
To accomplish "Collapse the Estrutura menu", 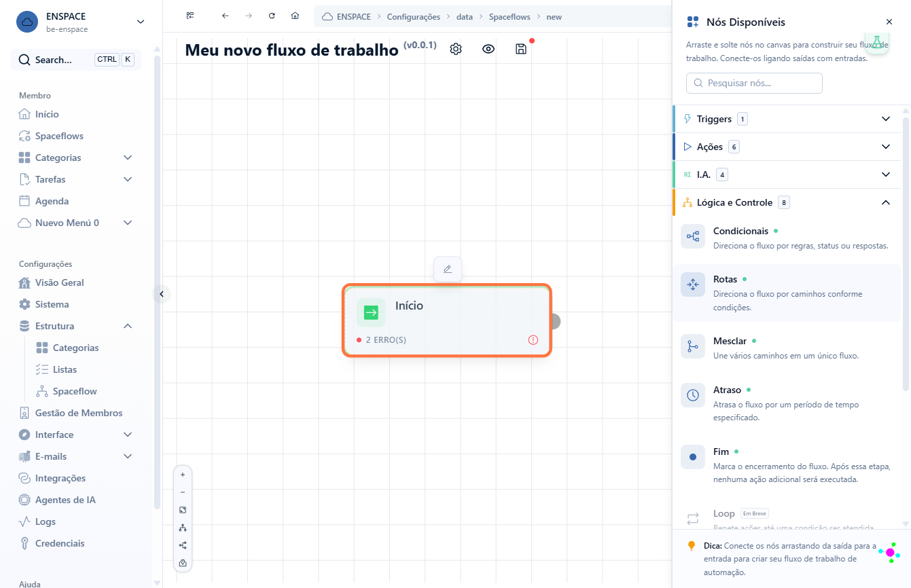I will coord(128,326).
